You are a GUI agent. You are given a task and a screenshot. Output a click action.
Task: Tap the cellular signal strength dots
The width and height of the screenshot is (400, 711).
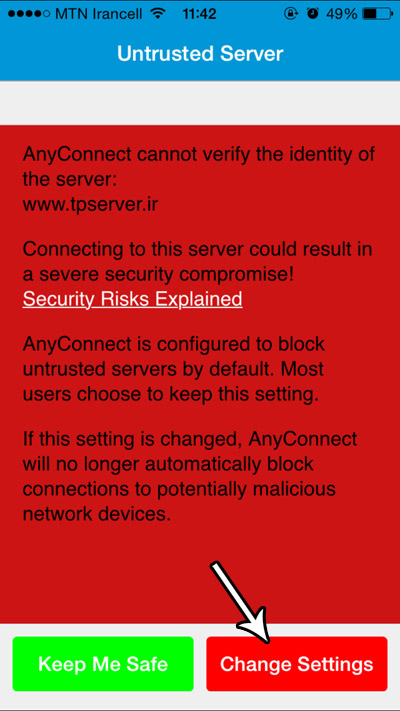pyautogui.click(x=29, y=14)
